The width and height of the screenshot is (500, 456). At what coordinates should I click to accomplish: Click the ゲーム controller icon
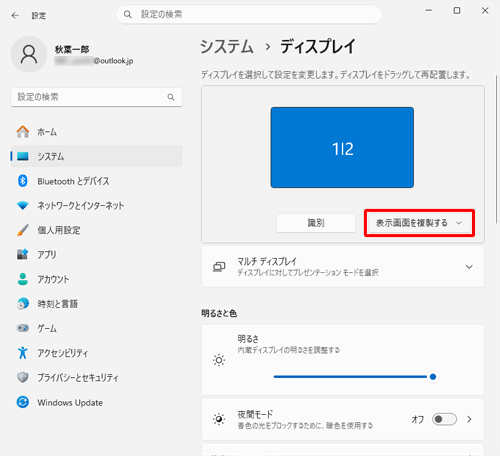[x=23, y=328]
